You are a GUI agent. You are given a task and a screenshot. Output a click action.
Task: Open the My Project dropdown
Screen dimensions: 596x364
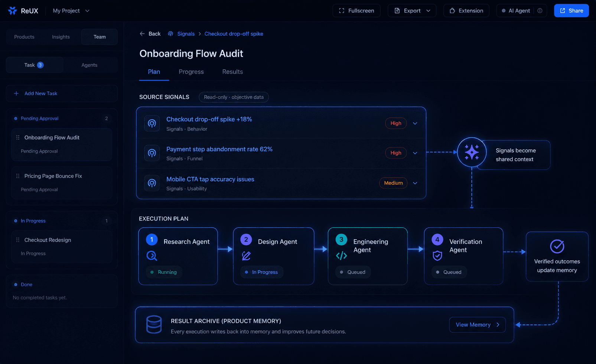pos(71,11)
